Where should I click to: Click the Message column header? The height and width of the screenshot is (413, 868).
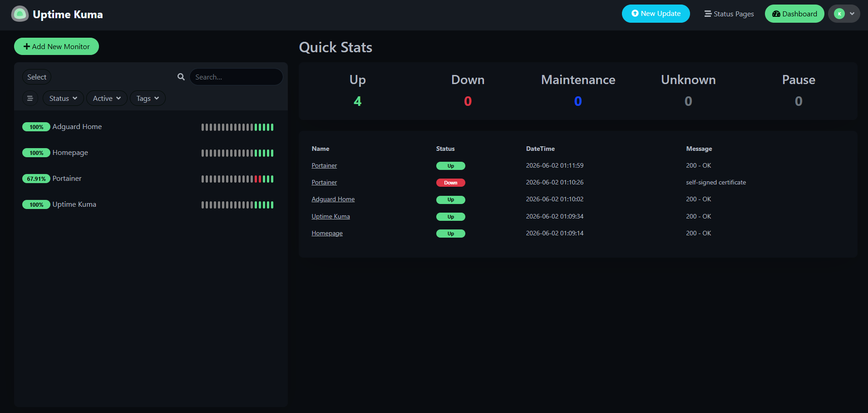pyautogui.click(x=699, y=149)
